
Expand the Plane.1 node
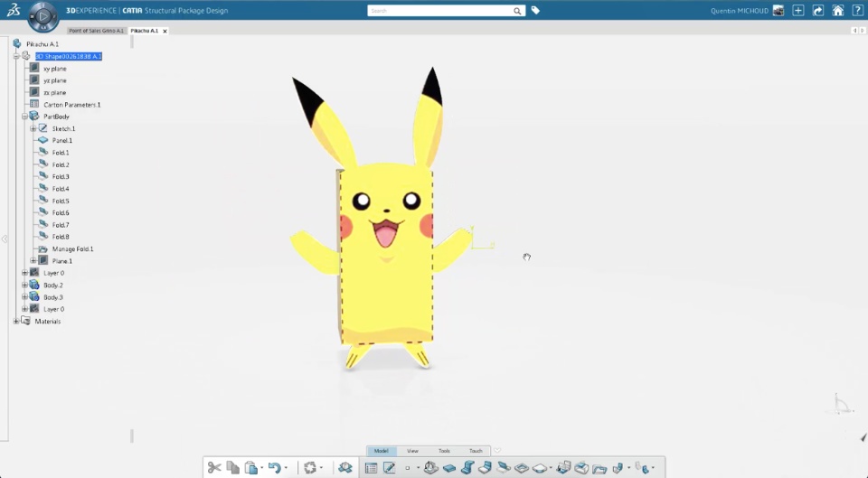pyautogui.click(x=33, y=261)
